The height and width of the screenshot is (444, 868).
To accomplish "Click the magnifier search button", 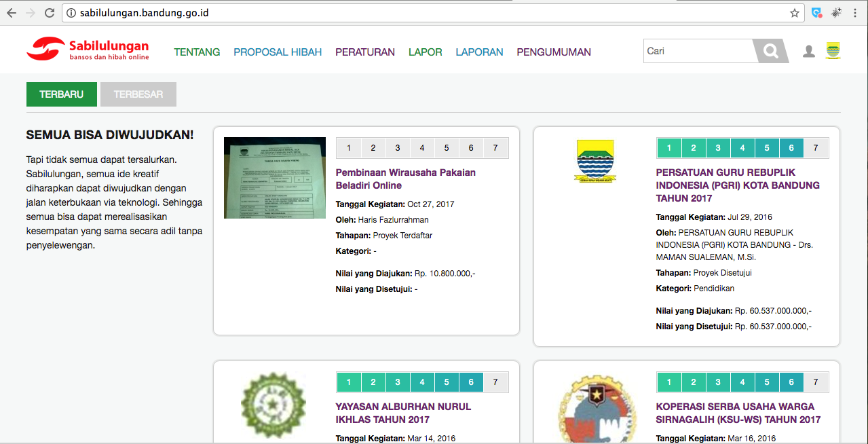I will coord(771,51).
